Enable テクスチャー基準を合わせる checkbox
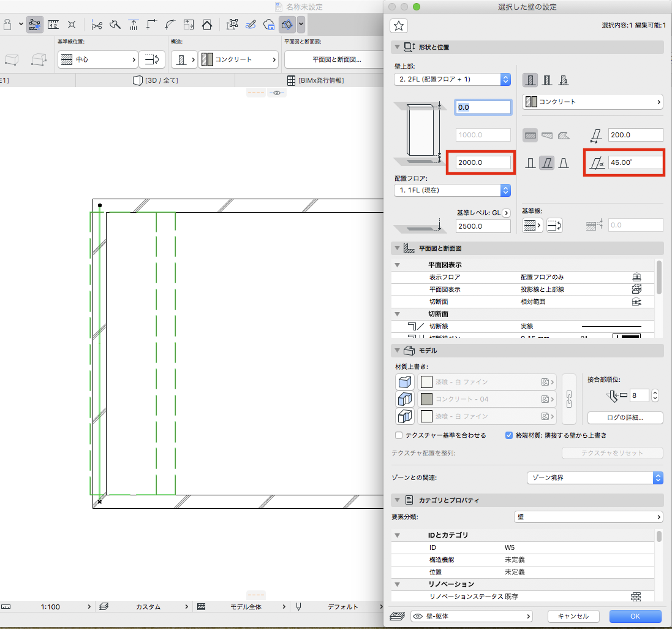 [399, 435]
